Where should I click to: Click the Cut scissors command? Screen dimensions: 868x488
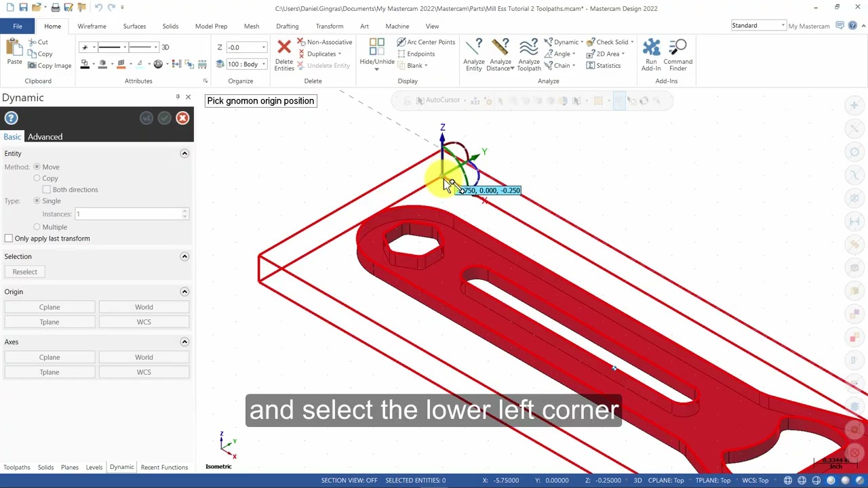38,42
